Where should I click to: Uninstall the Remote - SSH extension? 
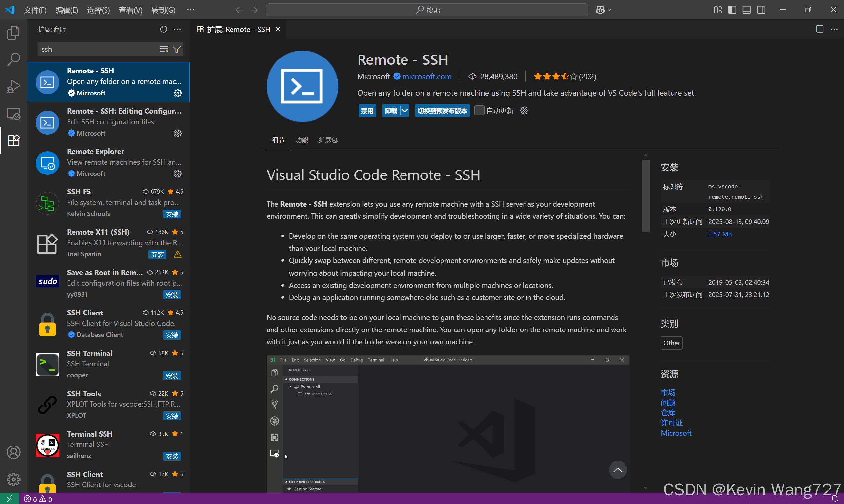(x=391, y=111)
